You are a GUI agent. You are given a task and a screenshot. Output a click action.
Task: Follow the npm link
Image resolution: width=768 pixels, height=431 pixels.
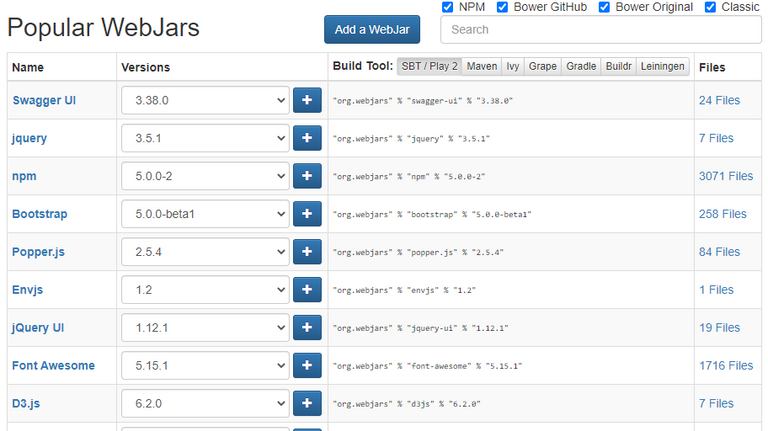(24, 176)
